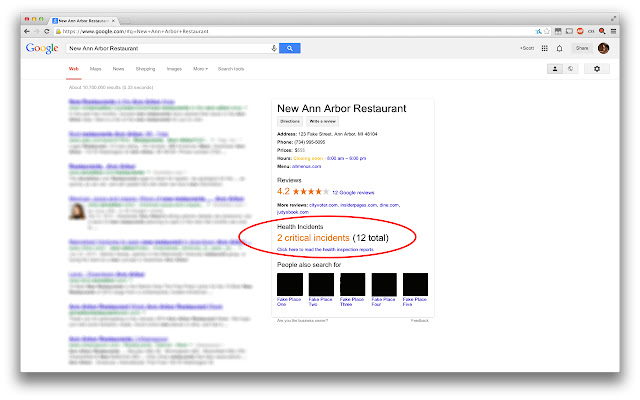Reload the page with the refresh icon
The width and height of the screenshot is (640, 400).
point(47,31)
